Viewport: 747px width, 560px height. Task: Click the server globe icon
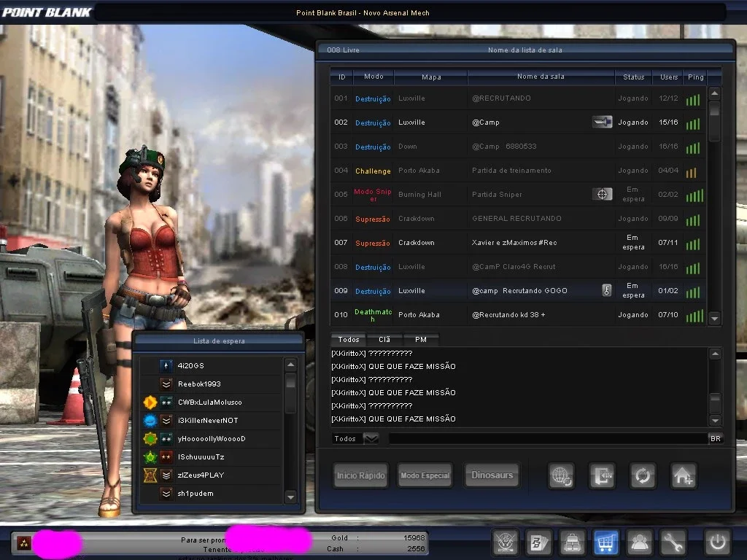[562, 475]
